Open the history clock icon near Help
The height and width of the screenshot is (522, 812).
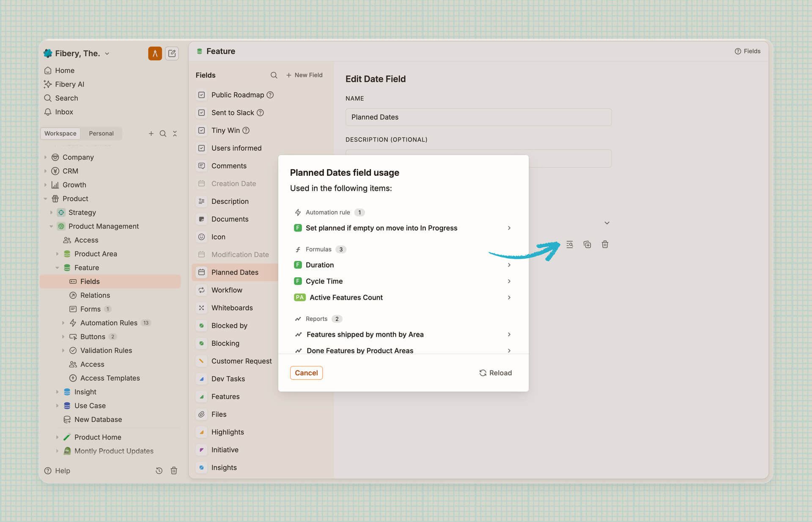(x=159, y=470)
